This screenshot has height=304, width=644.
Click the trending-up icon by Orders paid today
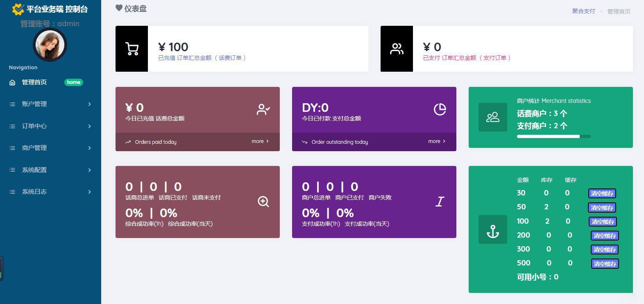click(128, 142)
